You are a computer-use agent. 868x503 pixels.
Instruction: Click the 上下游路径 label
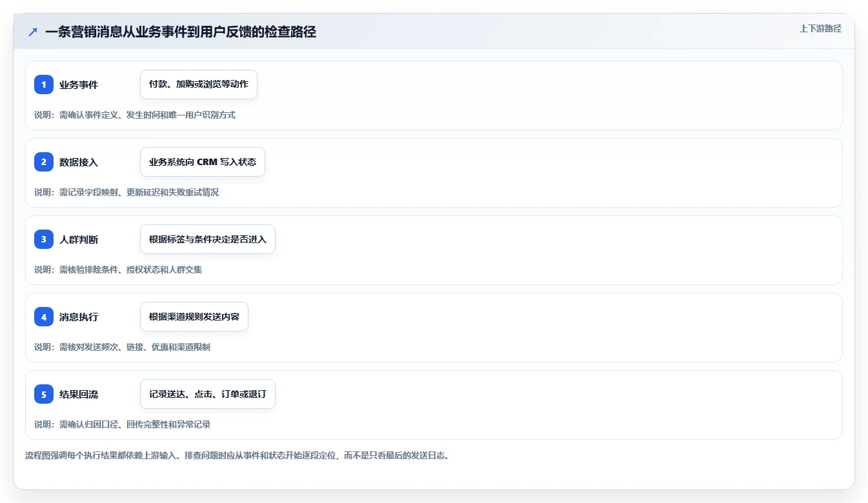click(820, 28)
